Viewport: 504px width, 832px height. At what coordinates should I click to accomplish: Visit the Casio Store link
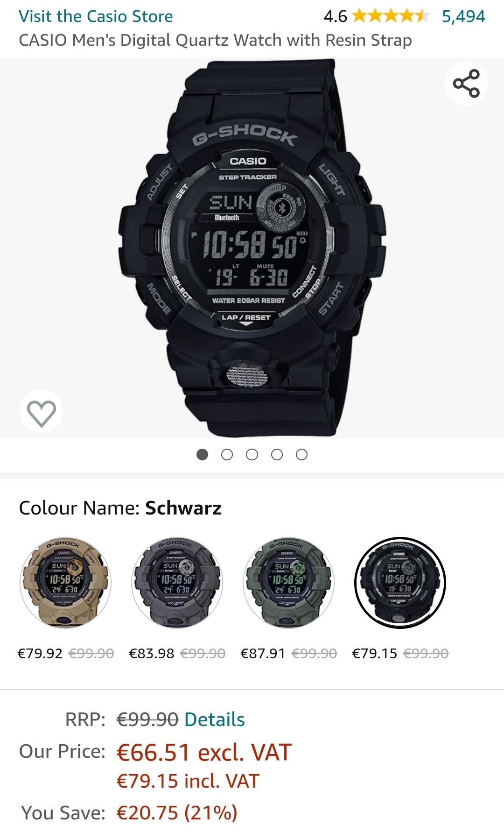click(96, 16)
